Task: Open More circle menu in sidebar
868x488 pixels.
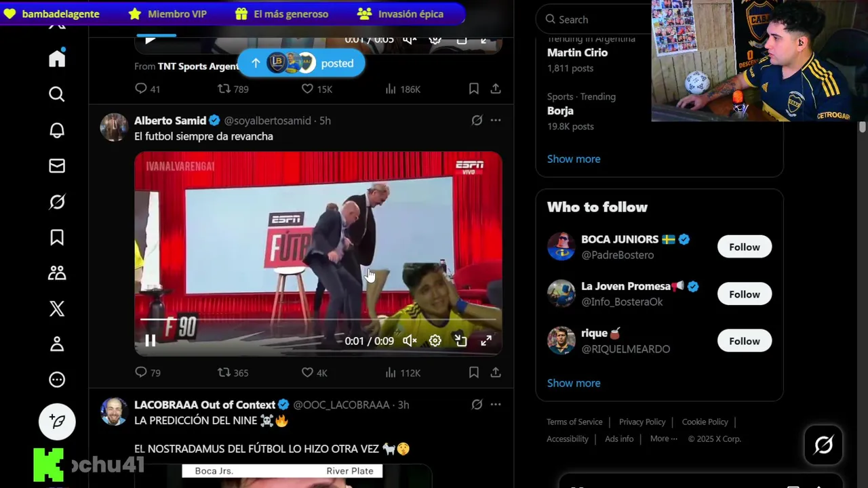Action: tap(57, 380)
